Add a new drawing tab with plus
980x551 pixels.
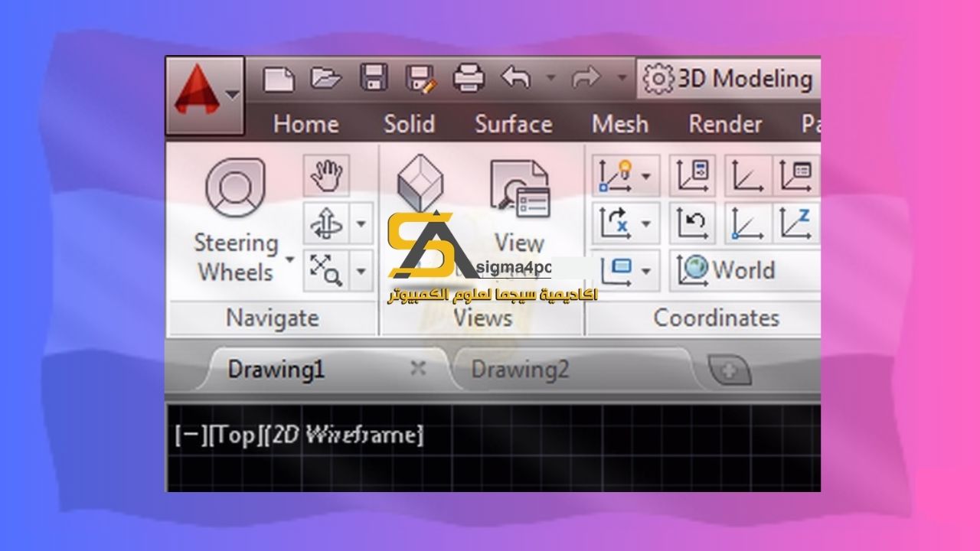(x=728, y=371)
